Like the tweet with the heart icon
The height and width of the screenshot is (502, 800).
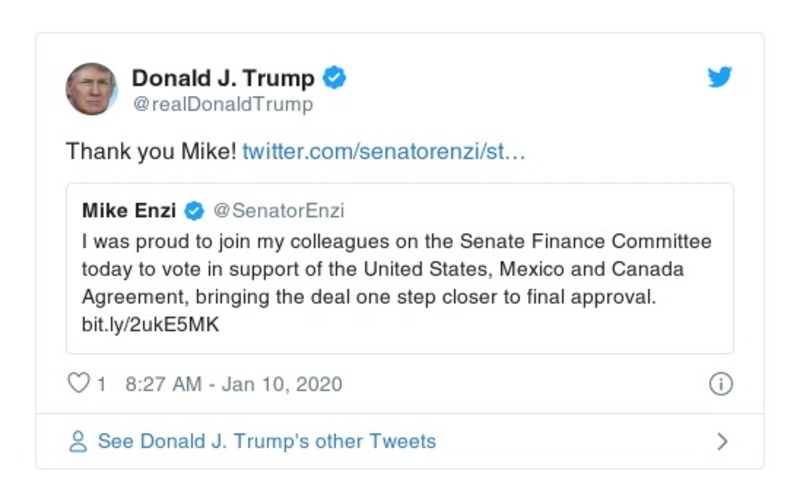coord(77,384)
